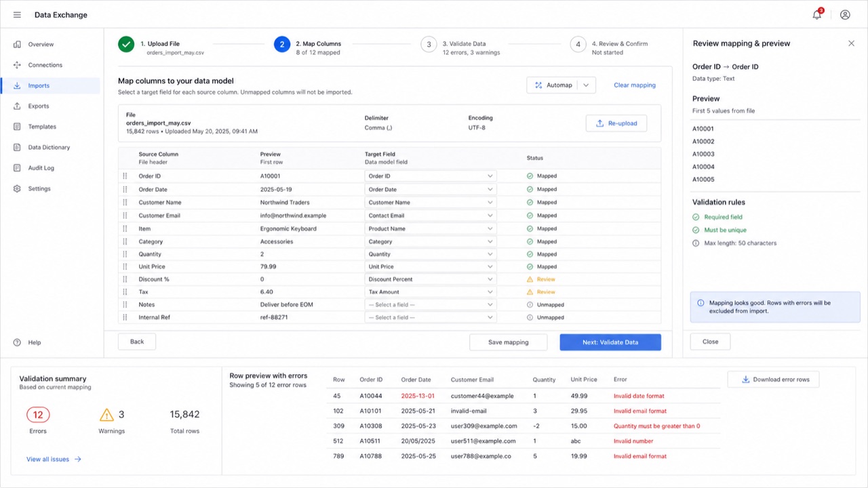Open the Discount Percent target field dropdown
This screenshot has height=488, width=868.
pyautogui.click(x=431, y=279)
